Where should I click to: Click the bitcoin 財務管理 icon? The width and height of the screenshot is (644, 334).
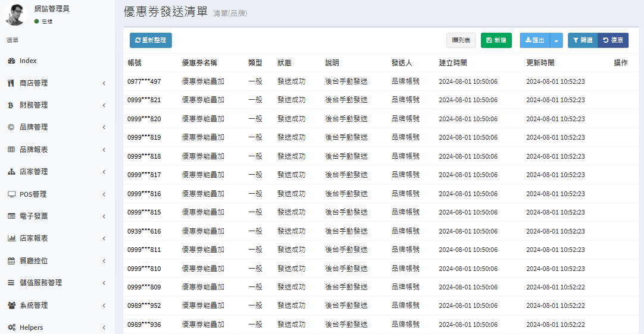[11, 105]
